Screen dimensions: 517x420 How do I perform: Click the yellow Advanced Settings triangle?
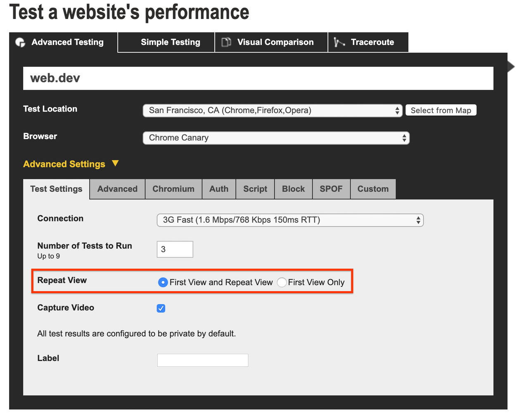click(x=115, y=163)
